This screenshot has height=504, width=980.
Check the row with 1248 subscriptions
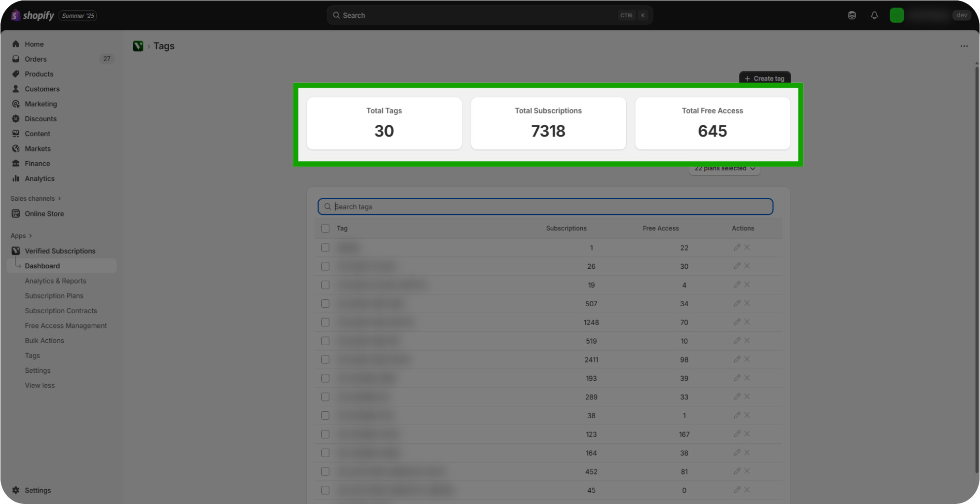click(325, 322)
